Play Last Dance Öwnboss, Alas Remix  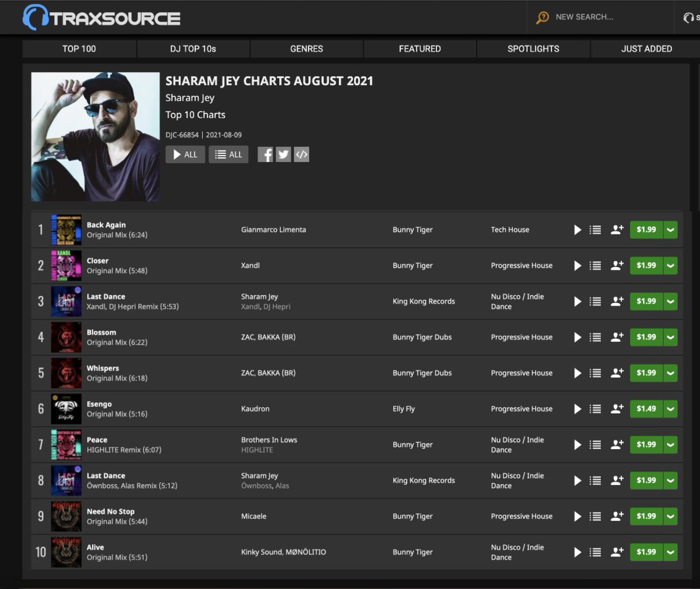(x=577, y=481)
